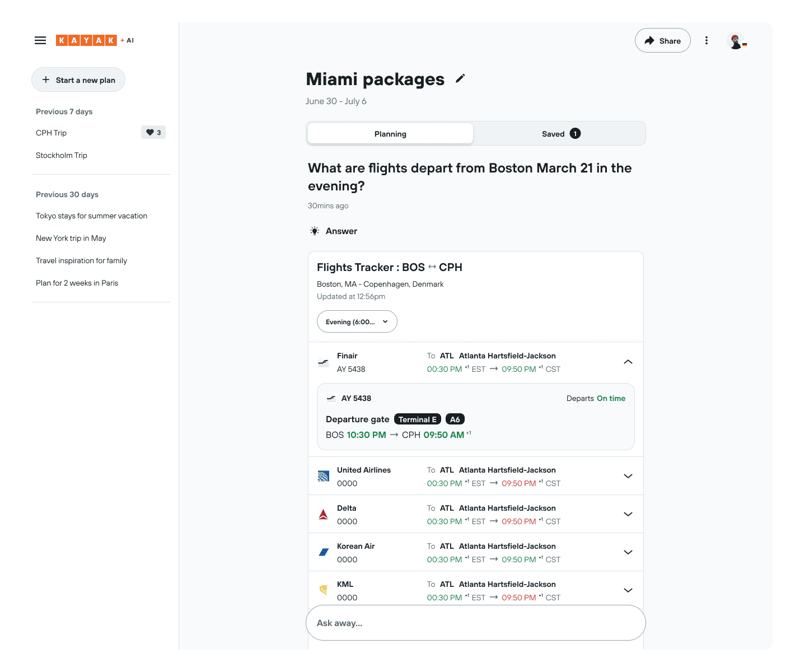The height and width of the screenshot is (672, 795).
Task: Click the 30mins ago timestamp
Action: (x=328, y=206)
